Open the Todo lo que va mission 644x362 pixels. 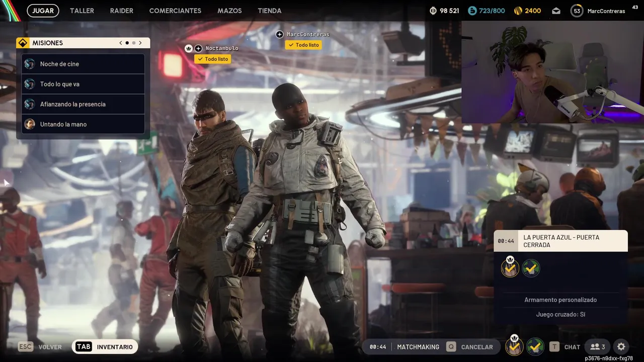[x=83, y=84]
